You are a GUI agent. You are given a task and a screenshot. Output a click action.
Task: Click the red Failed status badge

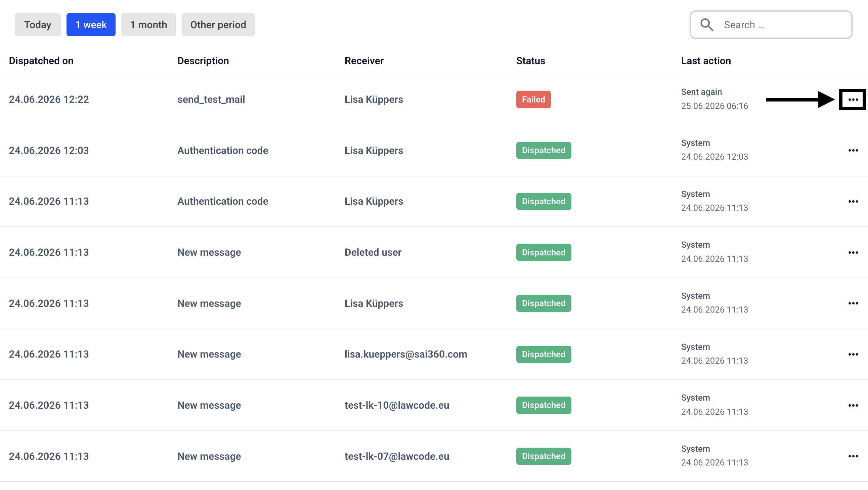533,99
